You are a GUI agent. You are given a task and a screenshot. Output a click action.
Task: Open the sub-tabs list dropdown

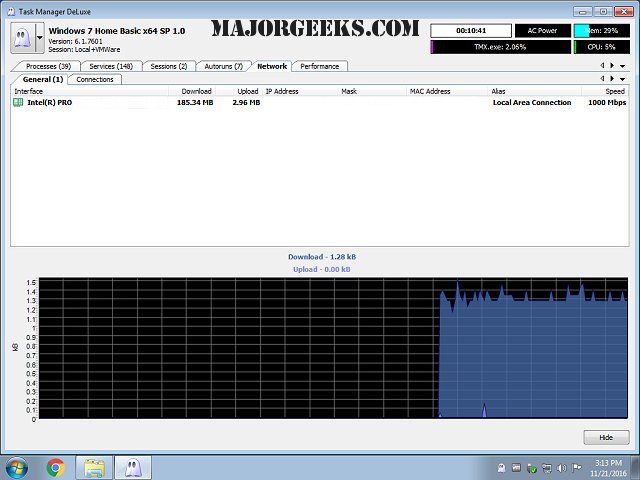point(622,79)
